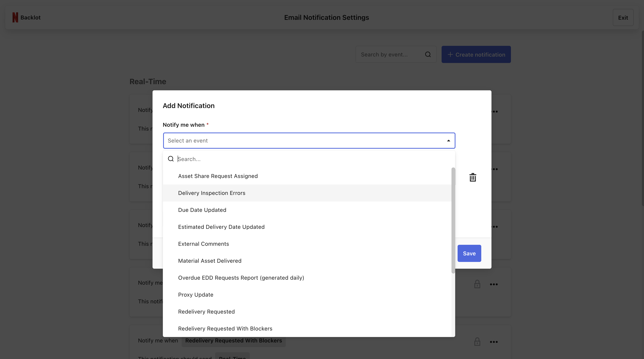Click the Add Notification heading

[189, 106]
